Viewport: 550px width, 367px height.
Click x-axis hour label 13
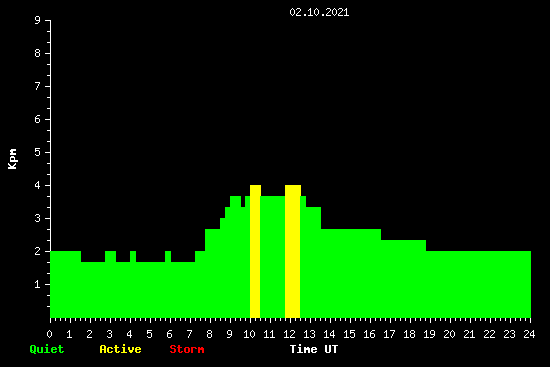click(309, 334)
